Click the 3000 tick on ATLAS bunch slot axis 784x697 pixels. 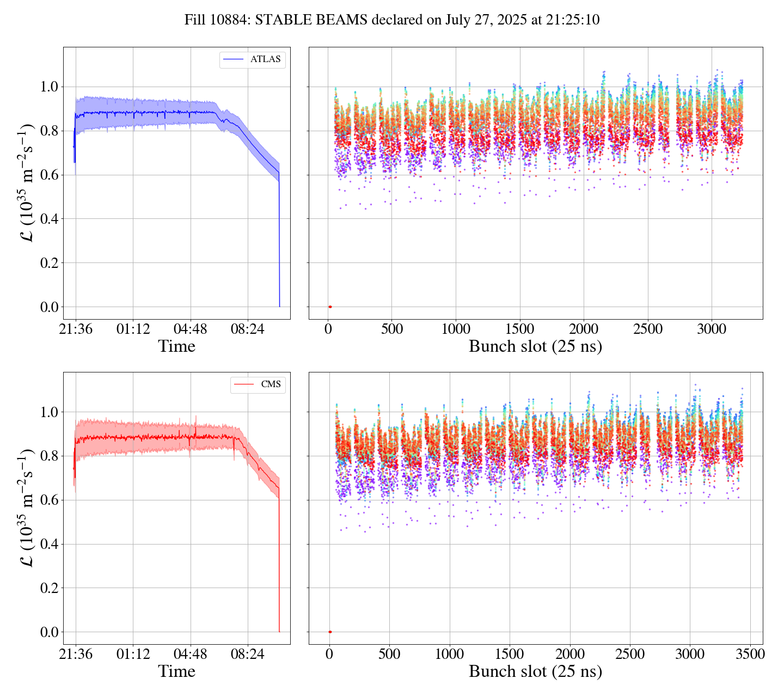pos(712,329)
